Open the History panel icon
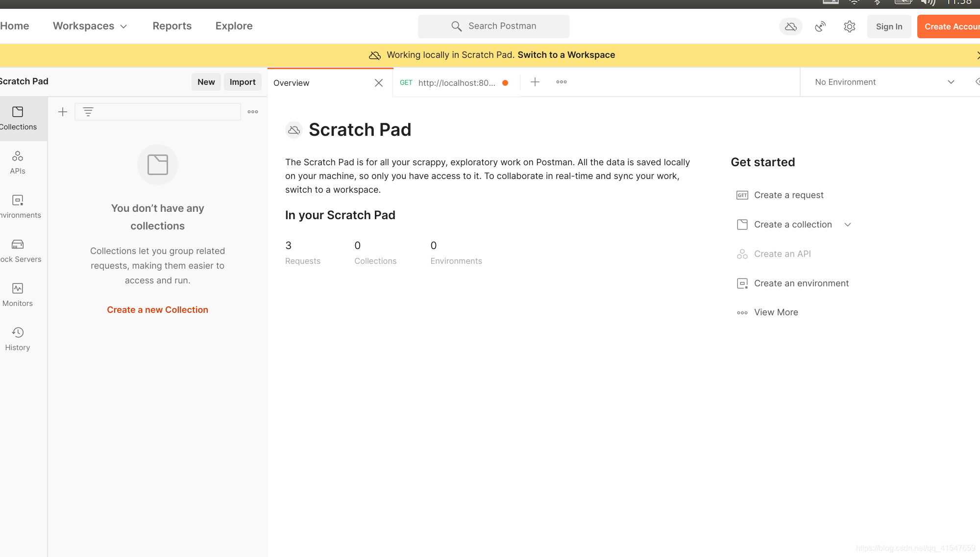Viewport: 980px width, 557px height. point(18,332)
